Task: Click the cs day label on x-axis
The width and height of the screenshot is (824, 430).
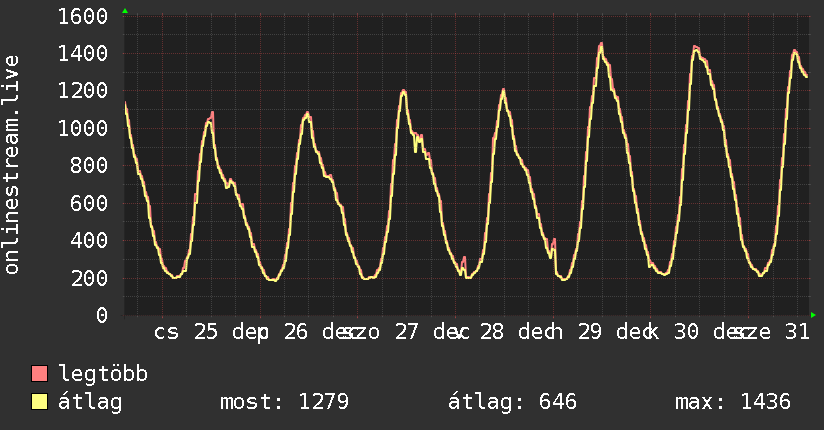Action: point(167,333)
